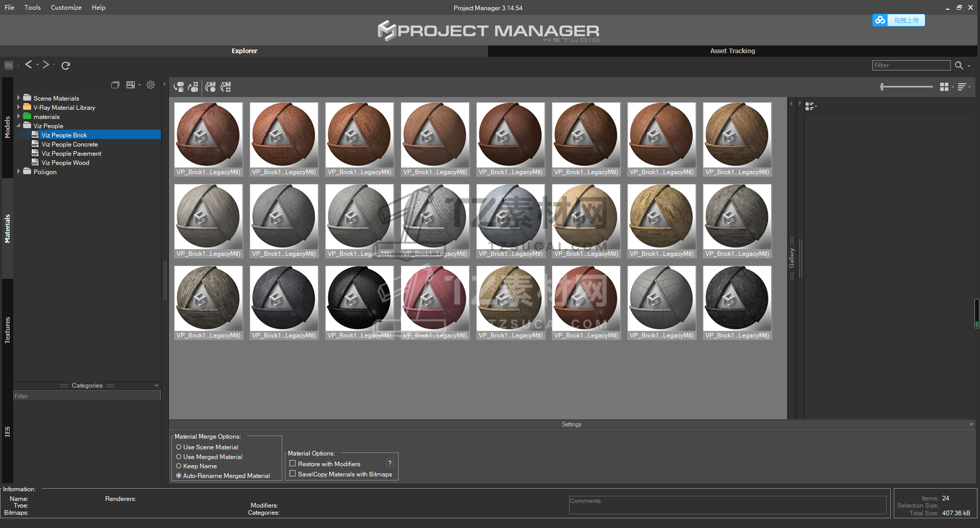
Task: Click the magnifier search icon
Action: click(959, 65)
